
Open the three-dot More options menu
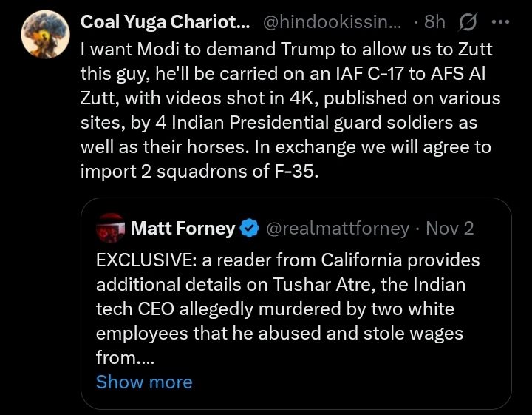point(500,22)
